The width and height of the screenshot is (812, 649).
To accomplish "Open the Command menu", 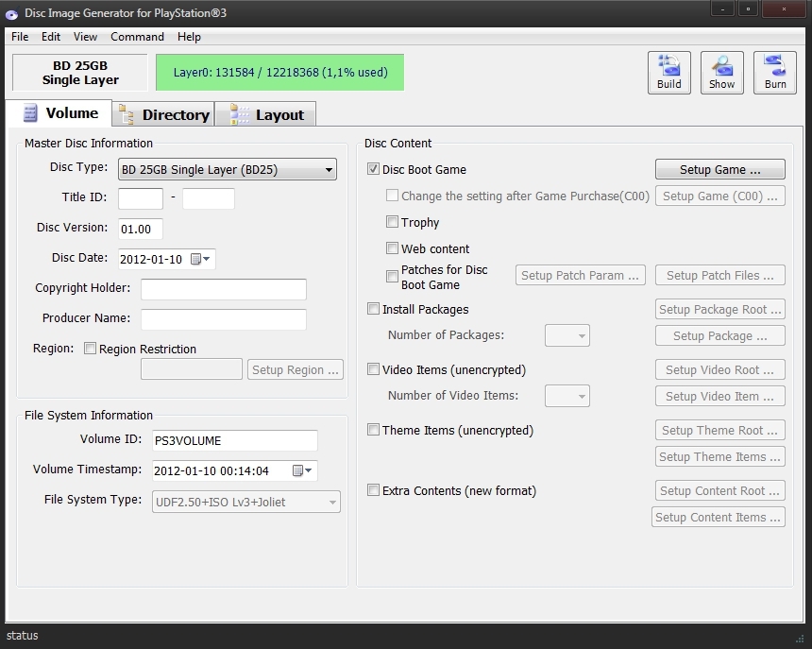I will click(137, 37).
